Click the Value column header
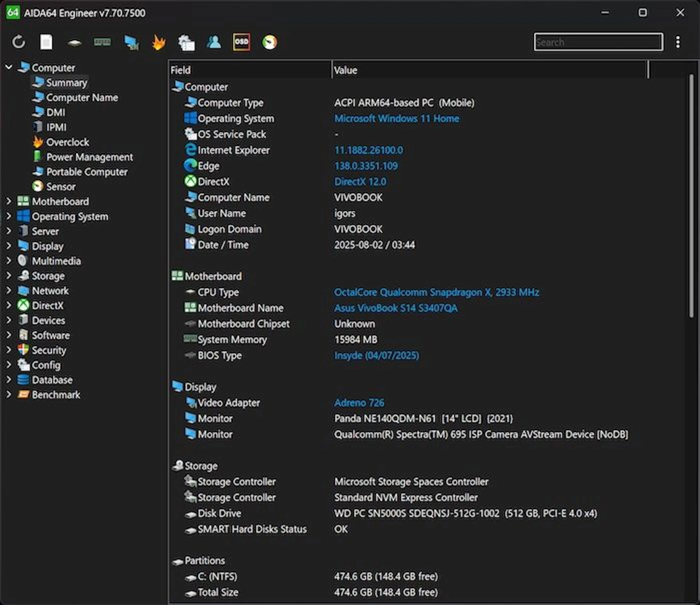Image resolution: width=700 pixels, height=605 pixels. [490, 70]
